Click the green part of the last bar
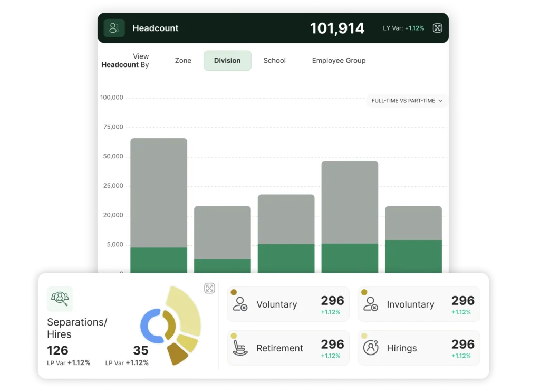 [x=413, y=256]
